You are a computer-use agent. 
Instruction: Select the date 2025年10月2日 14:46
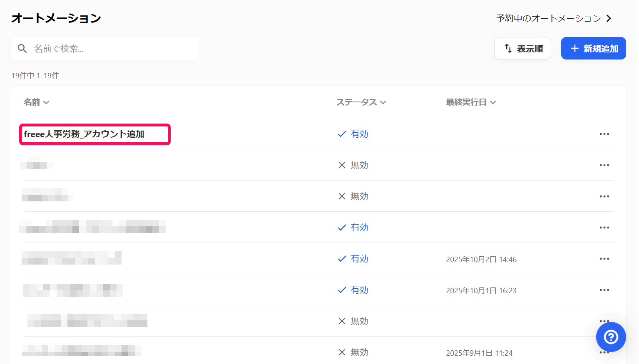(481, 260)
